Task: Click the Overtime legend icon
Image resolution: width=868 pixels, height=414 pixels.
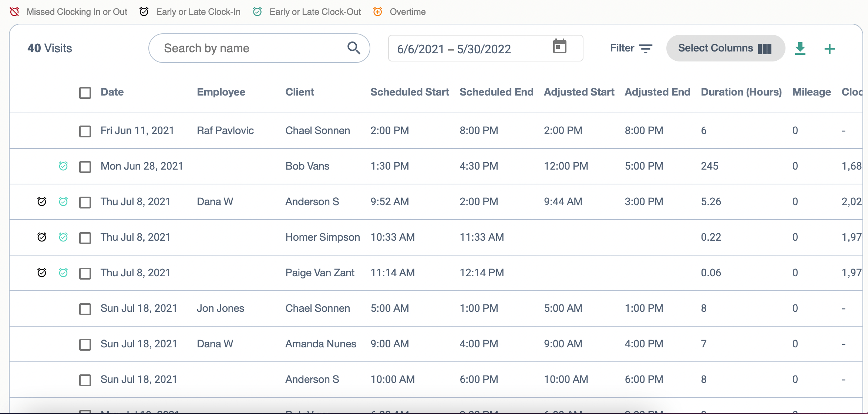Action: coord(377,11)
